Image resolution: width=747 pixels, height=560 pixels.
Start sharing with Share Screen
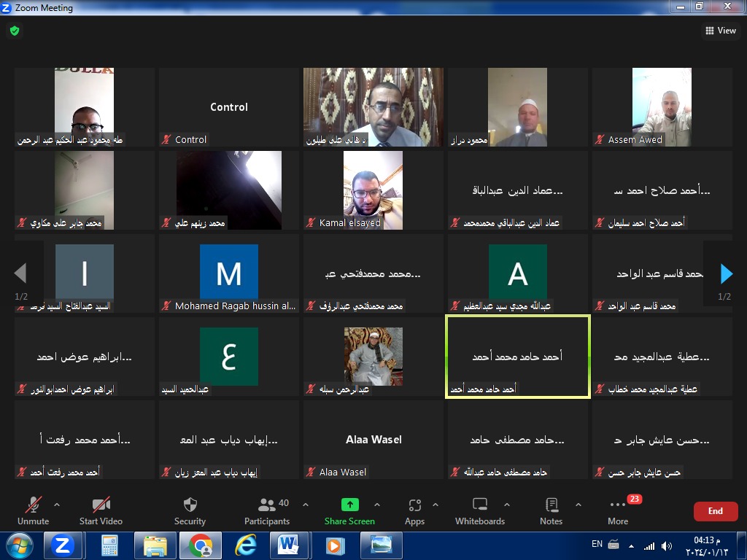[x=349, y=510]
